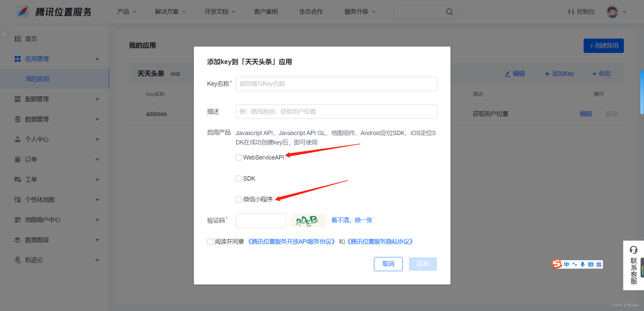Click the captcha image
This screenshot has height=311, width=644.
308,221
